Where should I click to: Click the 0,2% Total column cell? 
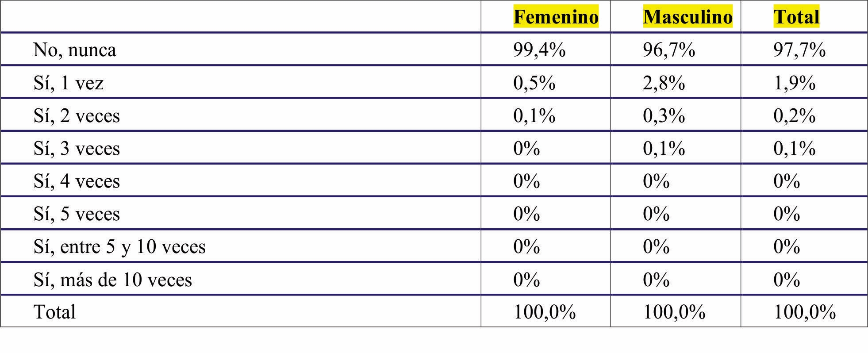click(794, 115)
